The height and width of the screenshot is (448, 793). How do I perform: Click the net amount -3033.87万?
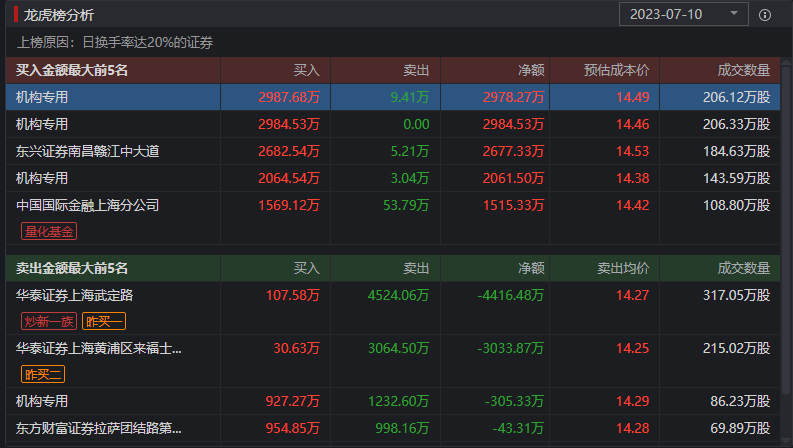click(x=510, y=348)
